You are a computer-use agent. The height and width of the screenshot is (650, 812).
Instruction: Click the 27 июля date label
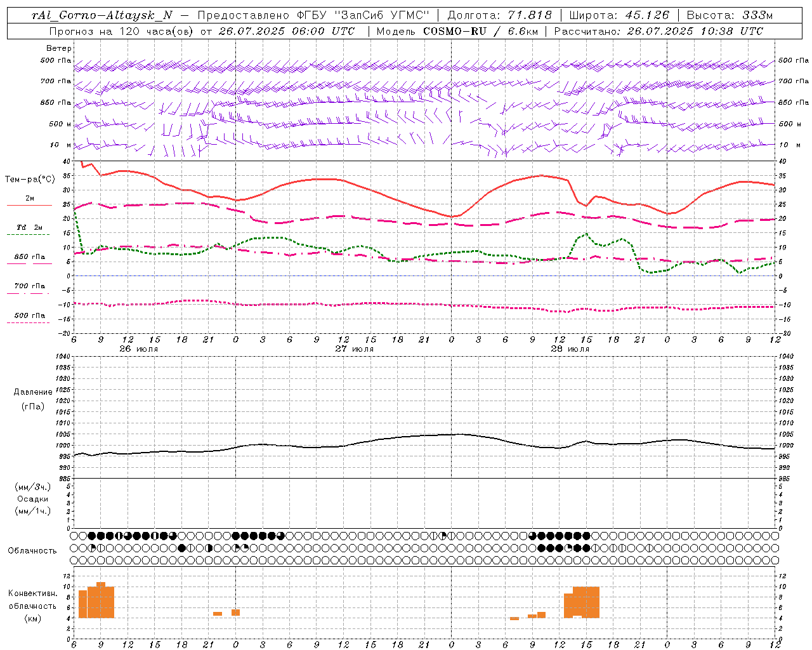355,349
